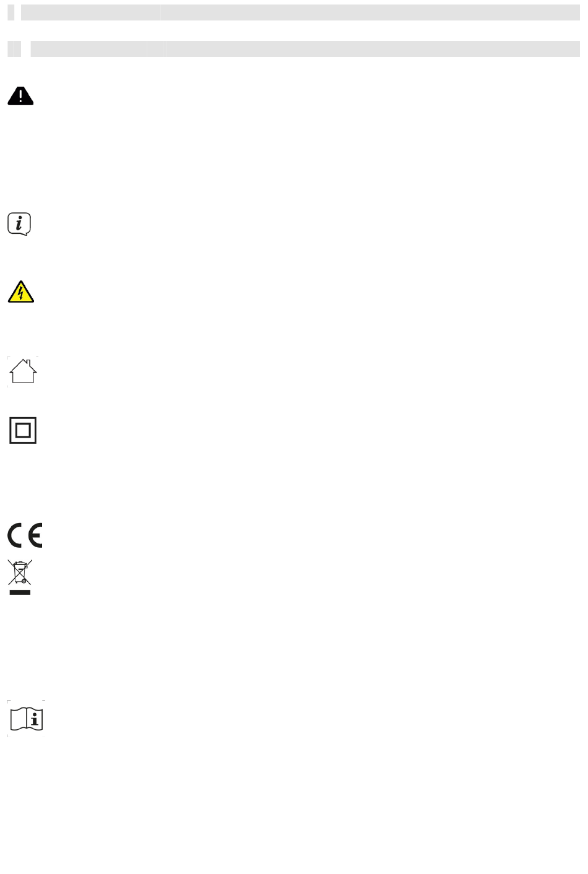Select the indoor-use house symbol
This screenshot has width=588, height=874.
24,371
